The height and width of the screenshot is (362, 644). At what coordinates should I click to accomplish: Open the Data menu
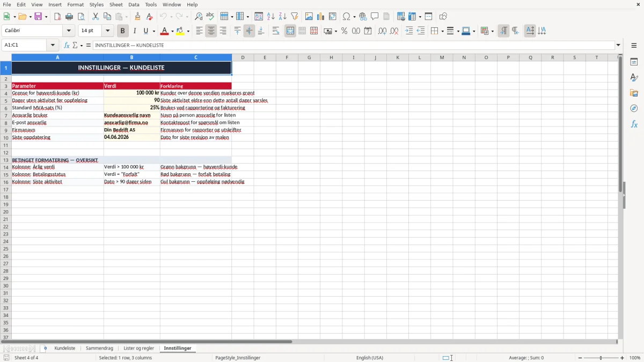(x=134, y=4)
